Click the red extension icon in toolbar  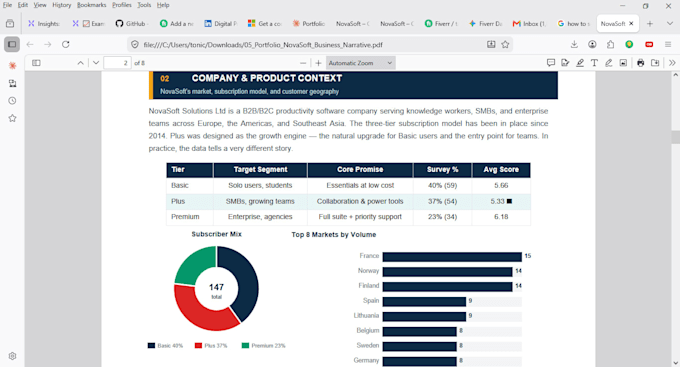tap(649, 44)
